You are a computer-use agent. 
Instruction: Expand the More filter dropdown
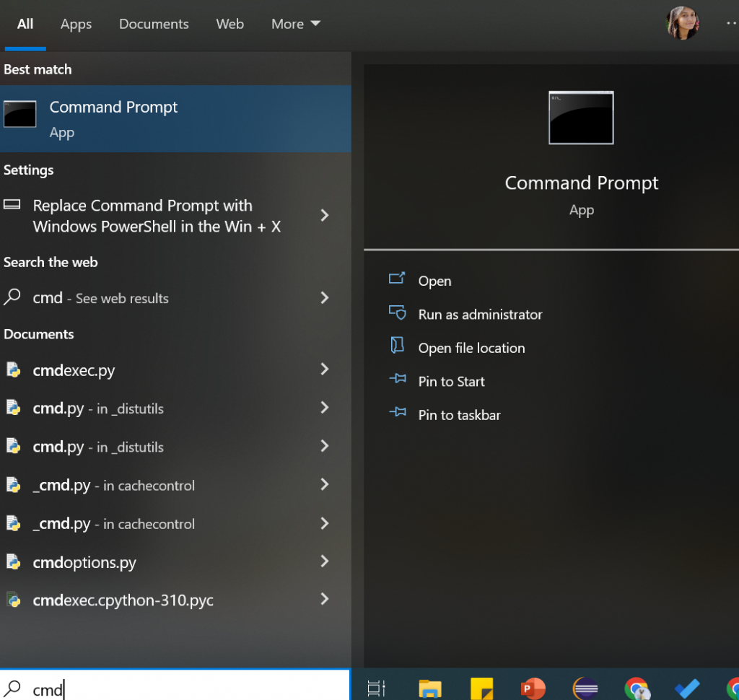pyautogui.click(x=295, y=24)
